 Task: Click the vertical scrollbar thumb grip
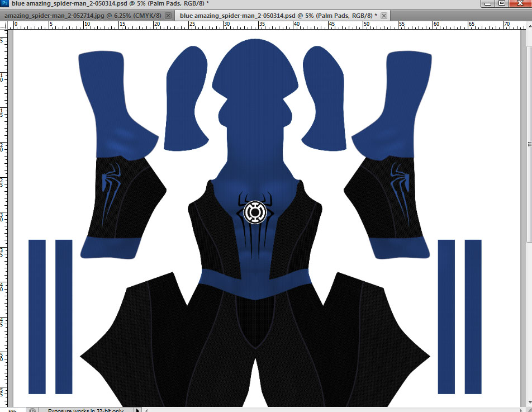(529, 144)
